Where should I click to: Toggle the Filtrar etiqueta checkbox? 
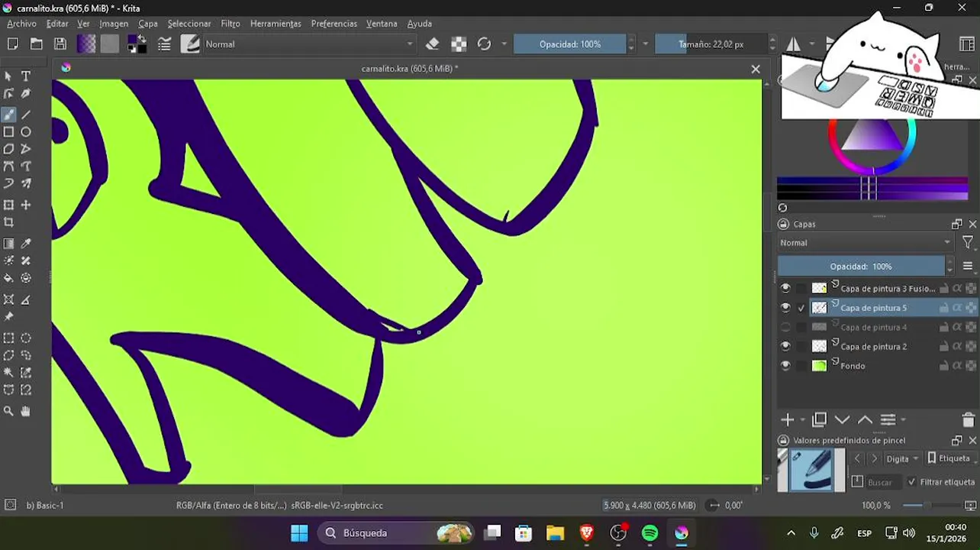tap(911, 482)
